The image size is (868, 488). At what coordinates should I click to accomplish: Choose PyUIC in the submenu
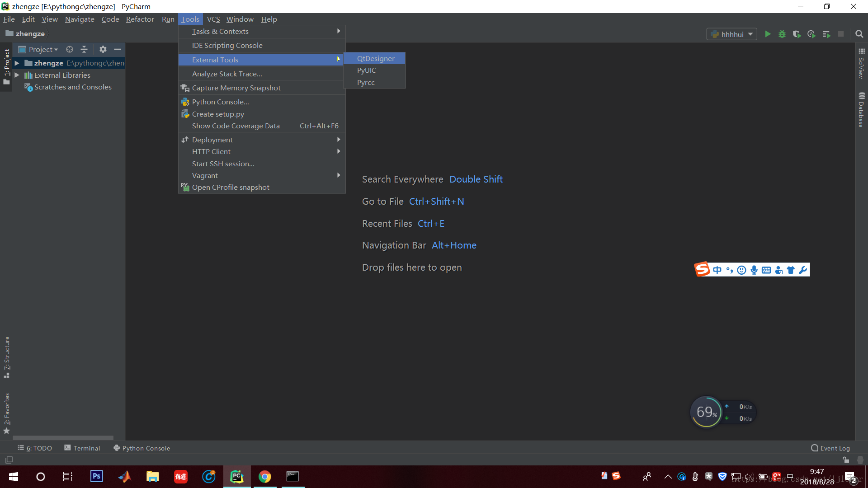[x=367, y=70]
